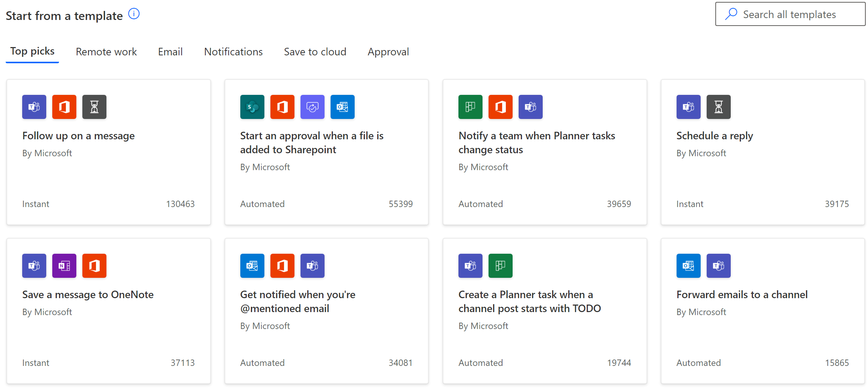This screenshot has width=868, height=390.
Task: Open the Save to cloud tab
Action: (315, 52)
